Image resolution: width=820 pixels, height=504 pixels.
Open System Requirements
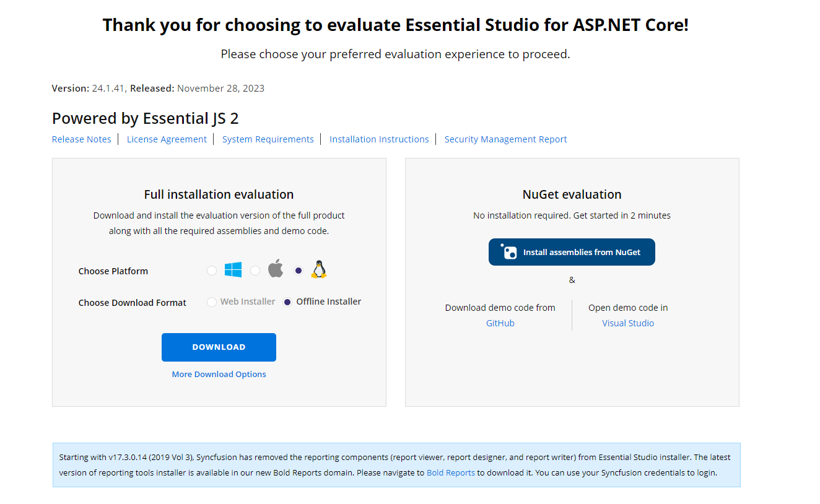tap(268, 139)
